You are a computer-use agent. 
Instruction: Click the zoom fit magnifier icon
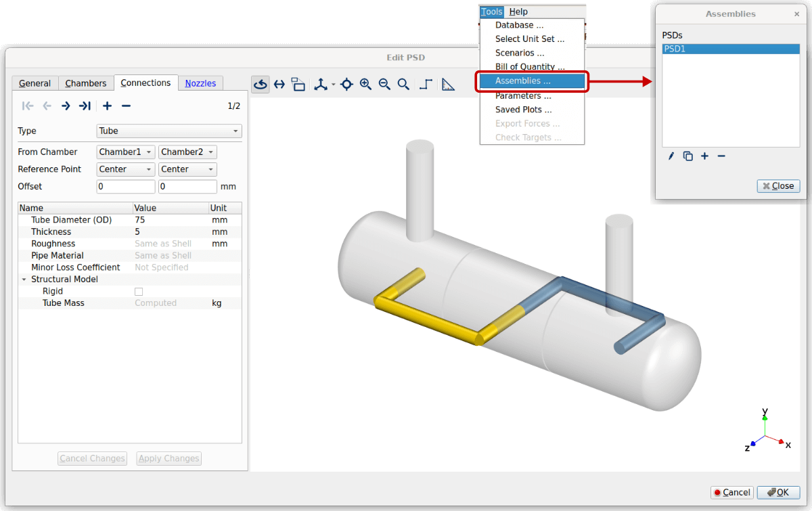click(403, 84)
